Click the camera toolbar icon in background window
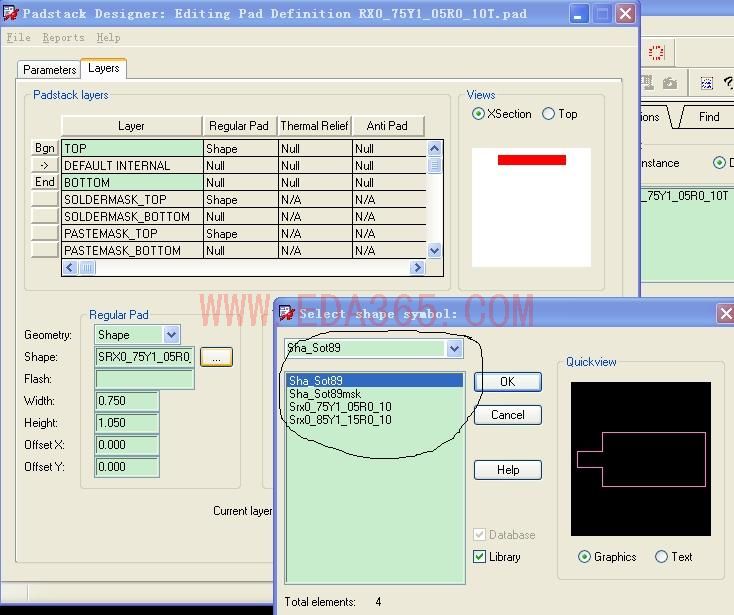734x615 pixels. point(670,83)
